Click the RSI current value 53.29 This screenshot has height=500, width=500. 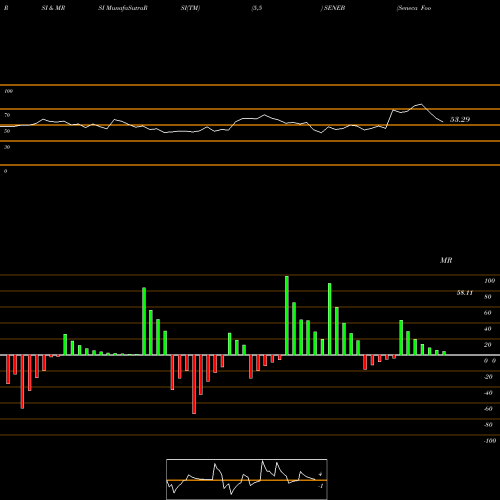pyautogui.click(x=460, y=119)
